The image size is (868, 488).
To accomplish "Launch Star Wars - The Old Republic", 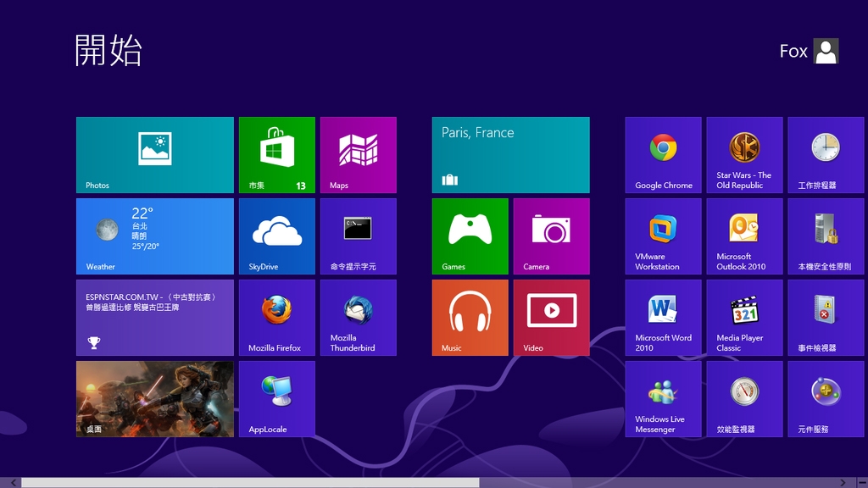I will [744, 155].
